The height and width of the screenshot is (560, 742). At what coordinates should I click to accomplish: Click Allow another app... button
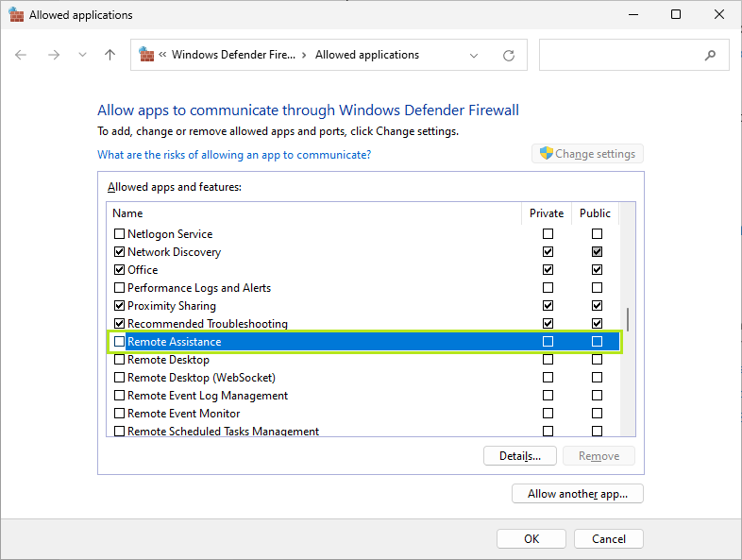tap(578, 494)
